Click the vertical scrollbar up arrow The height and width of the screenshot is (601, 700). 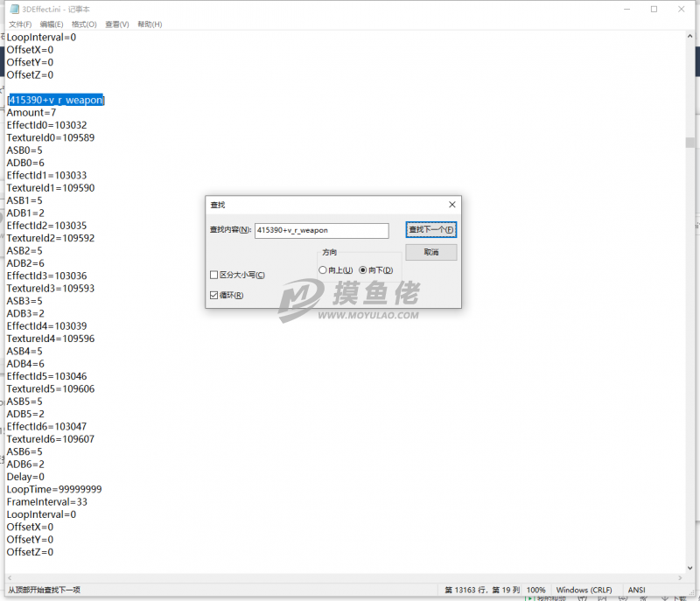(x=690, y=37)
